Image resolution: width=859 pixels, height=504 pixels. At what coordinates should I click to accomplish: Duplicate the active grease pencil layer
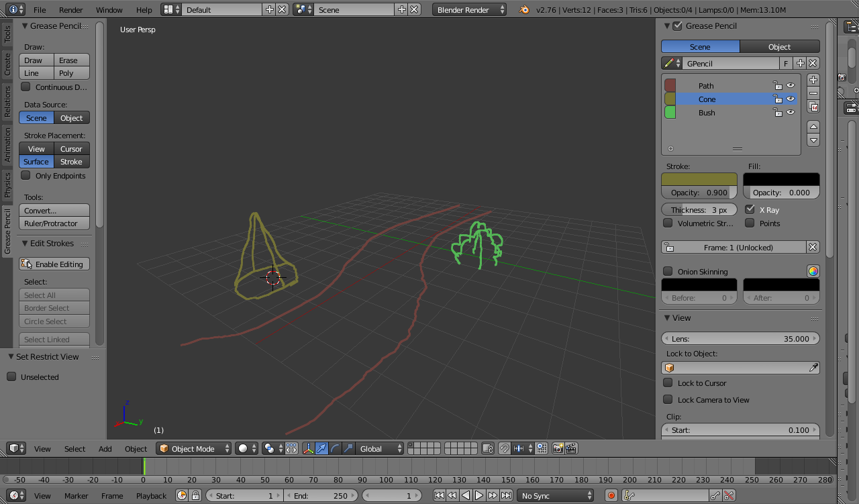coord(813,107)
